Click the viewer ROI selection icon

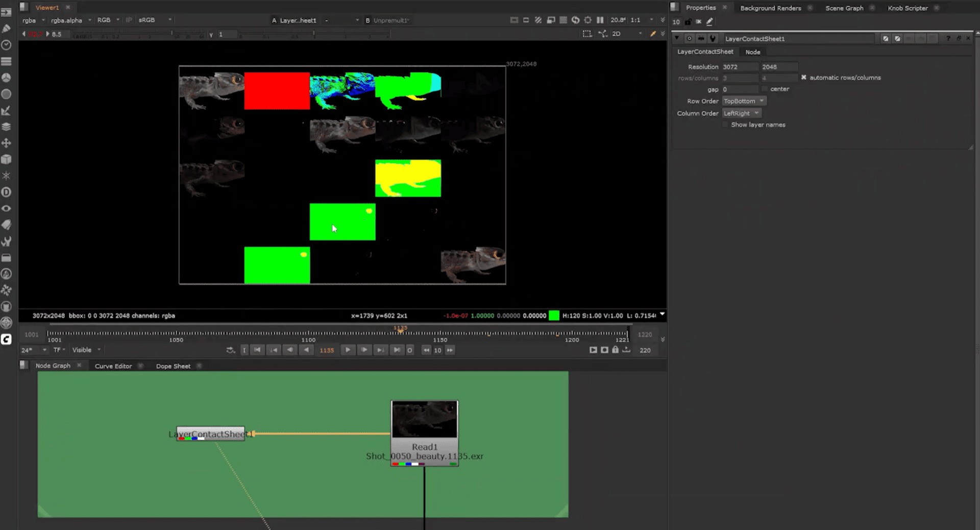587,34
